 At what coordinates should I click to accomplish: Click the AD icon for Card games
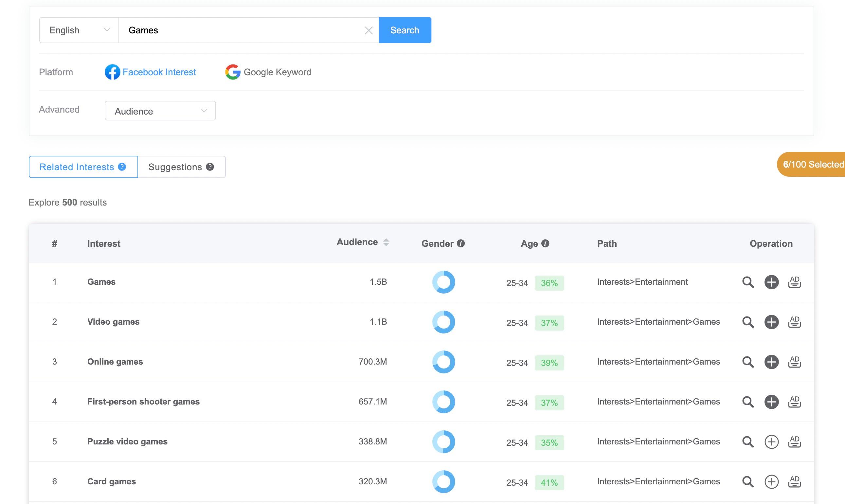794,481
